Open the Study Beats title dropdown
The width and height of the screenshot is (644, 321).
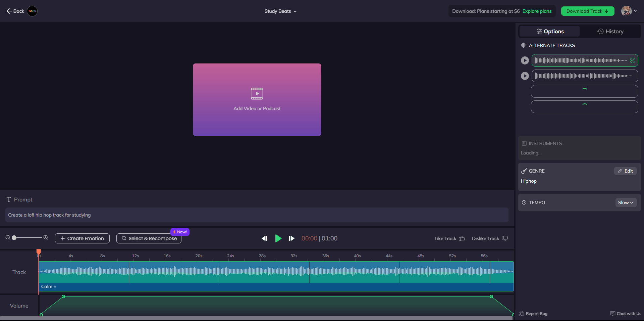(280, 11)
